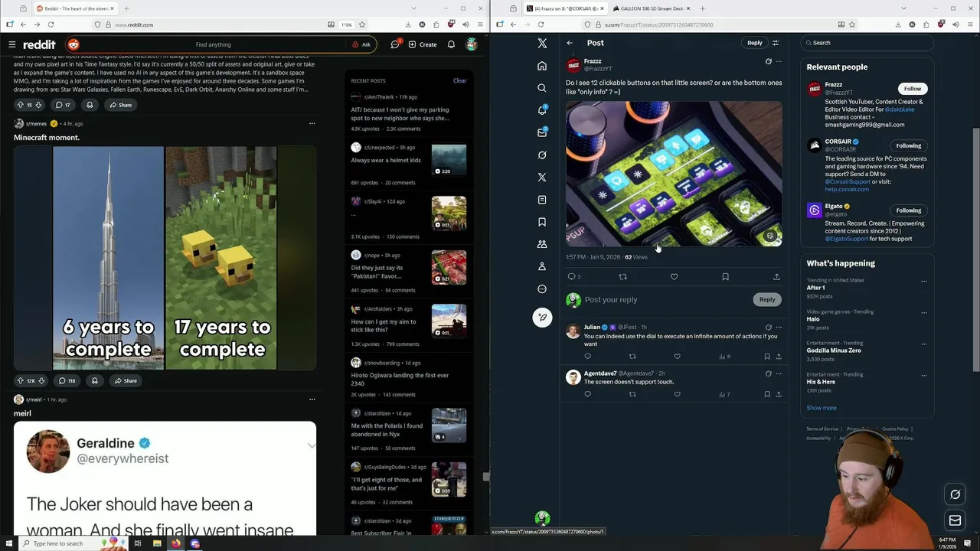Screen dimensions: 980x551
Task: Open the X Explore magnifier icon in sidebar
Action: [x=542, y=88]
